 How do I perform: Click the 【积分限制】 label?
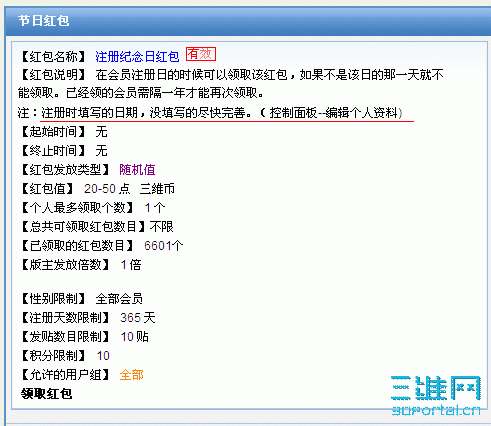click(x=53, y=355)
